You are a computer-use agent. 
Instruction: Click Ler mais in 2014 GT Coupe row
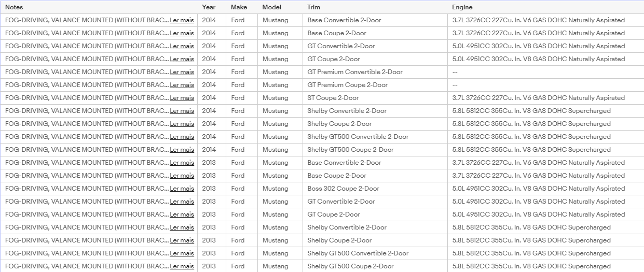point(182,59)
